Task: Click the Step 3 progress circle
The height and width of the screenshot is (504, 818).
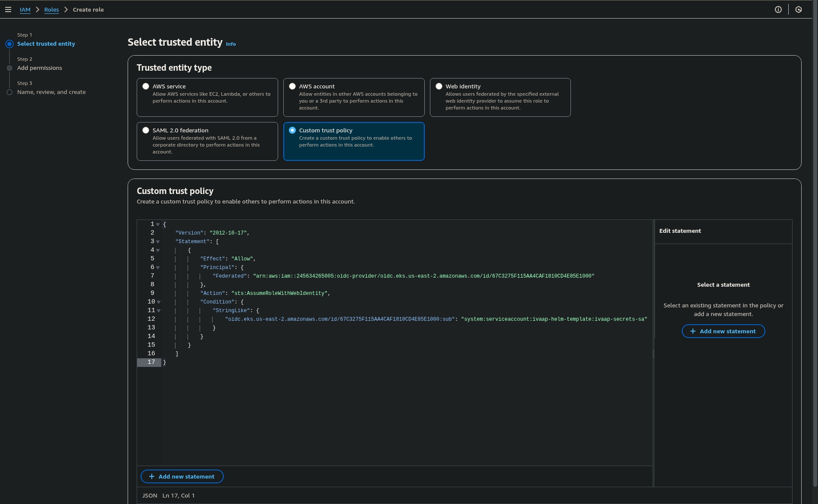Action: pyautogui.click(x=9, y=92)
